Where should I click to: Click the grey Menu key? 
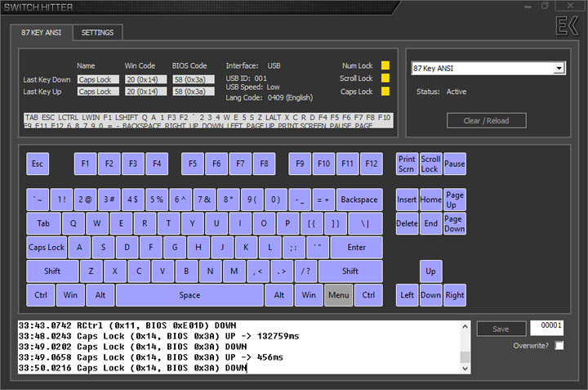coord(338,295)
